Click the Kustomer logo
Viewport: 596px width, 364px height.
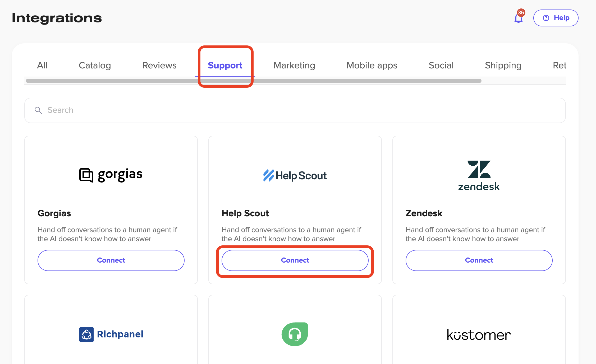pyautogui.click(x=479, y=335)
